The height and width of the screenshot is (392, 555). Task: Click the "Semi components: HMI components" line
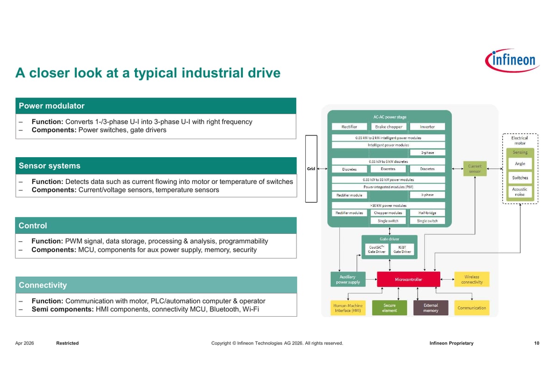145,309
